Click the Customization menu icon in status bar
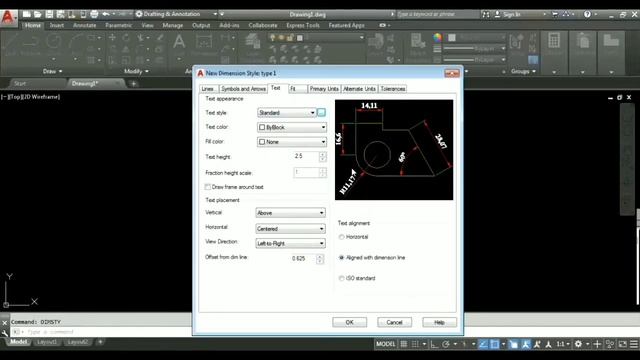Image resolution: width=640 pixels, height=360 pixels. [x=634, y=344]
